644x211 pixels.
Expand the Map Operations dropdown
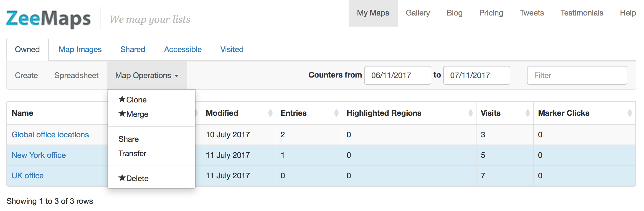tap(147, 75)
